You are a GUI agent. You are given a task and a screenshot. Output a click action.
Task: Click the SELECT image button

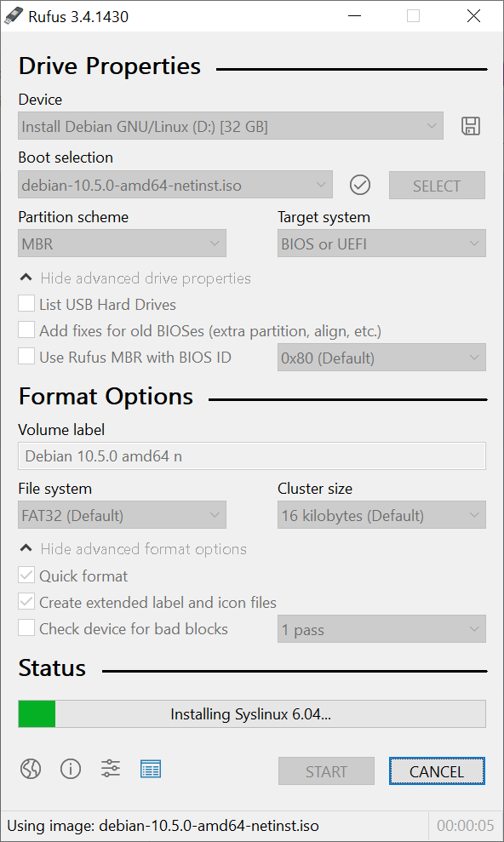(437, 186)
